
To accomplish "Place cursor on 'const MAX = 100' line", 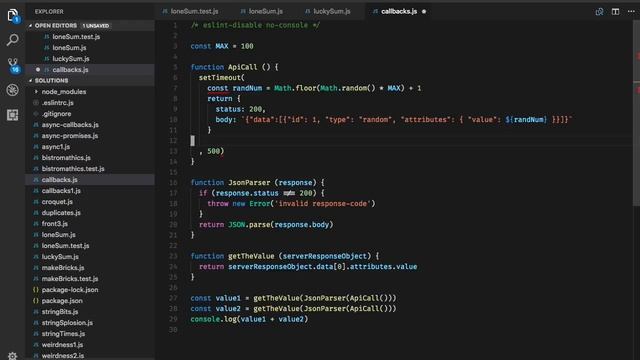I will (x=222, y=46).
